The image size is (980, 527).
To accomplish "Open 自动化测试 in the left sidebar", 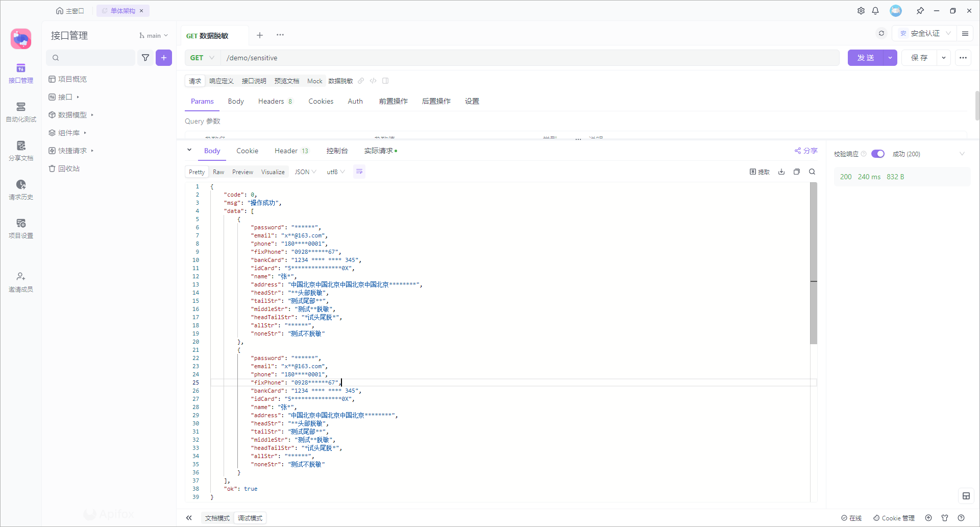I will (x=21, y=112).
